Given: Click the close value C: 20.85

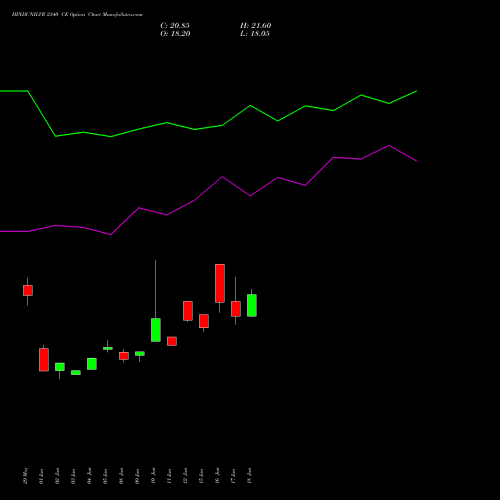Looking at the screenshot, I should point(175,26).
